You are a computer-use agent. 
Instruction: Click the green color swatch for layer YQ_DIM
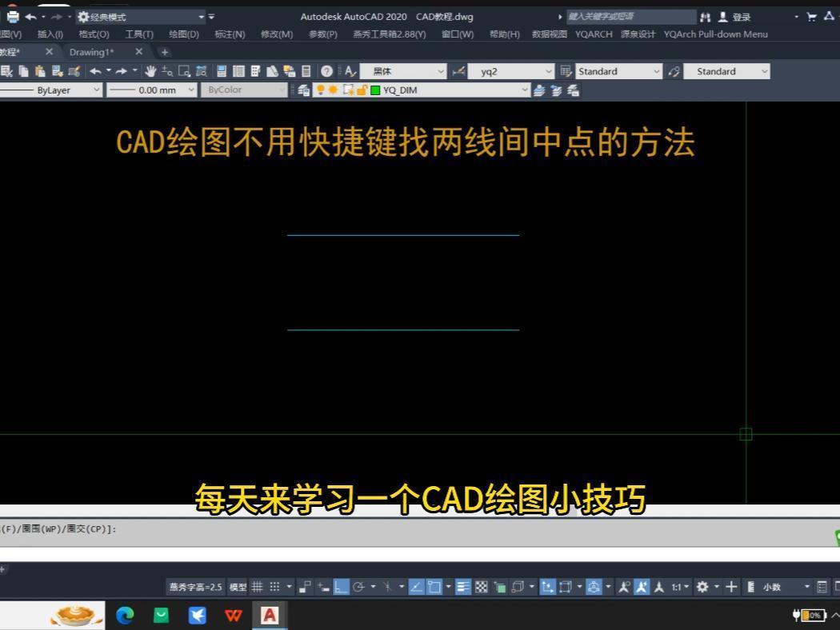click(x=374, y=90)
